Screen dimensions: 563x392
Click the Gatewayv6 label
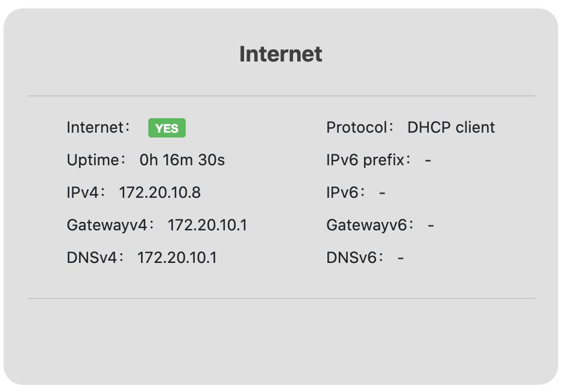[370, 226]
